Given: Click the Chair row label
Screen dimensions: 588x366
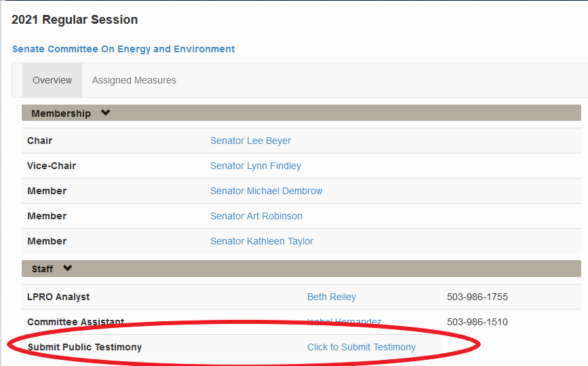Looking at the screenshot, I should [x=39, y=141].
